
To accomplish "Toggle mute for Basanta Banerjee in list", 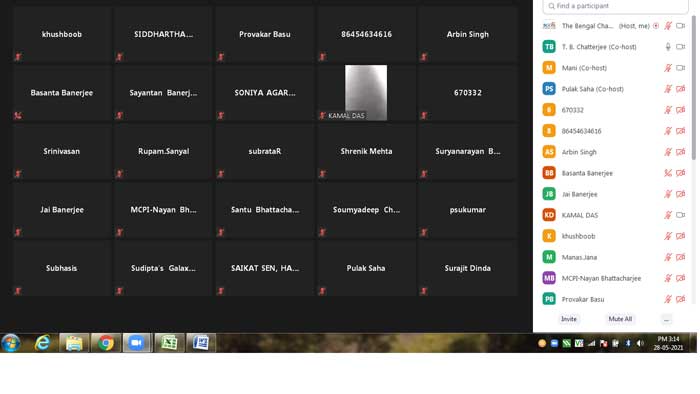I will click(668, 173).
